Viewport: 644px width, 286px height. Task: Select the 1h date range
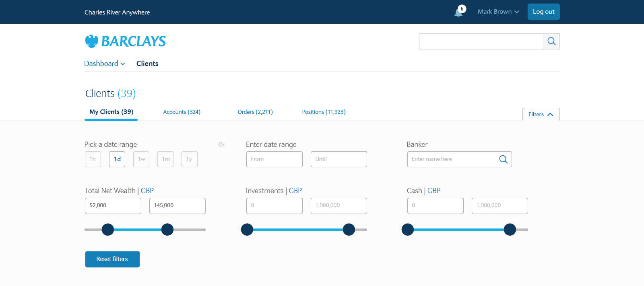click(93, 159)
